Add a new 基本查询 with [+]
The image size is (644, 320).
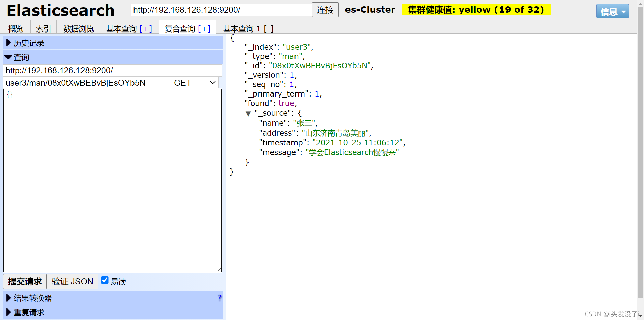(146, 29)
